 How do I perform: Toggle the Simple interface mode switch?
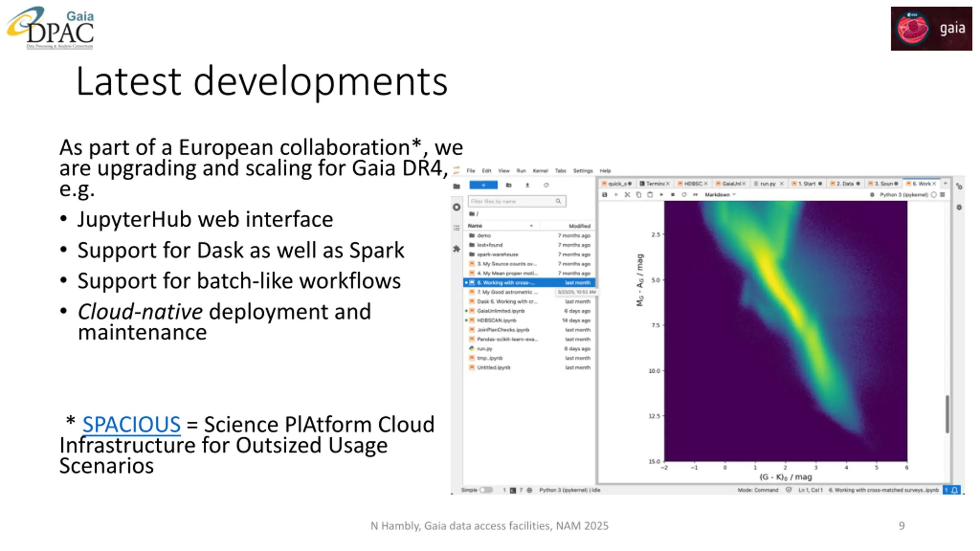coord(486,490)
